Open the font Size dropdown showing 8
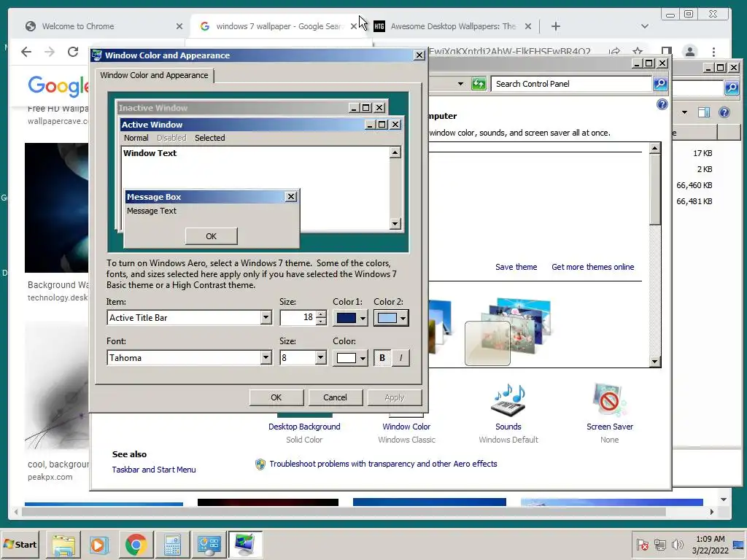 (321, 357)
